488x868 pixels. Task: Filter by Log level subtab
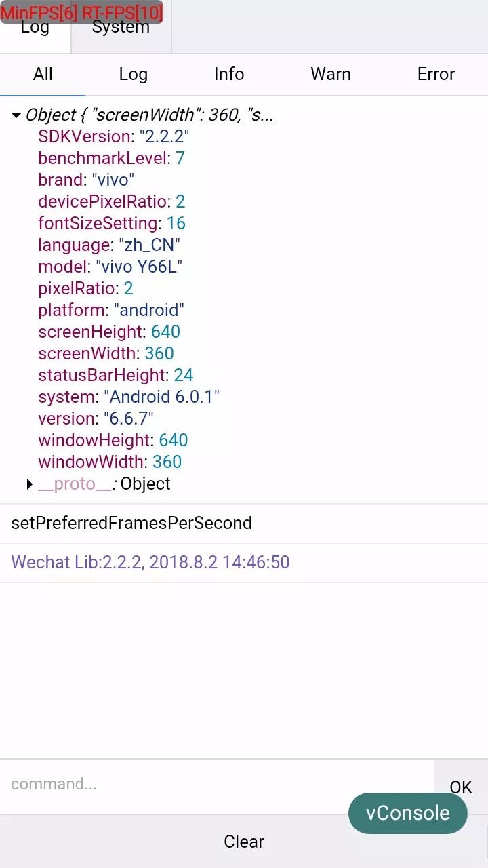(133, 75)
